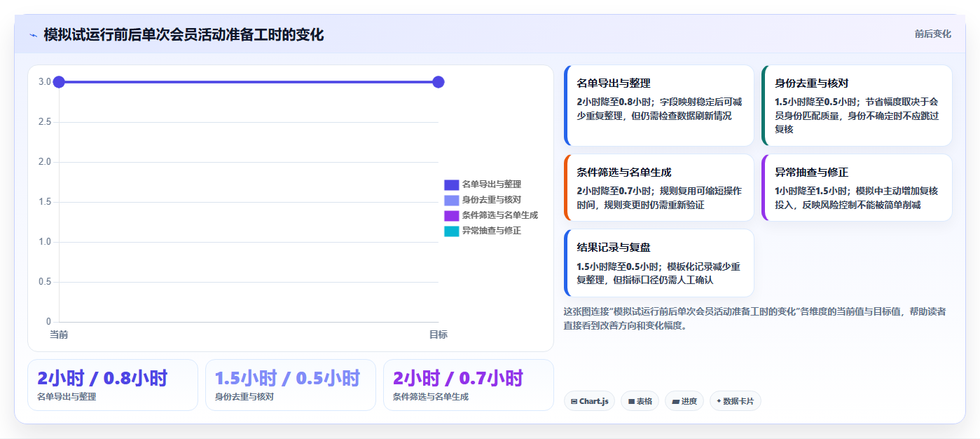Click the text starting 2小时降至0.8小时
980x439 pixels.
pos(658,109)
